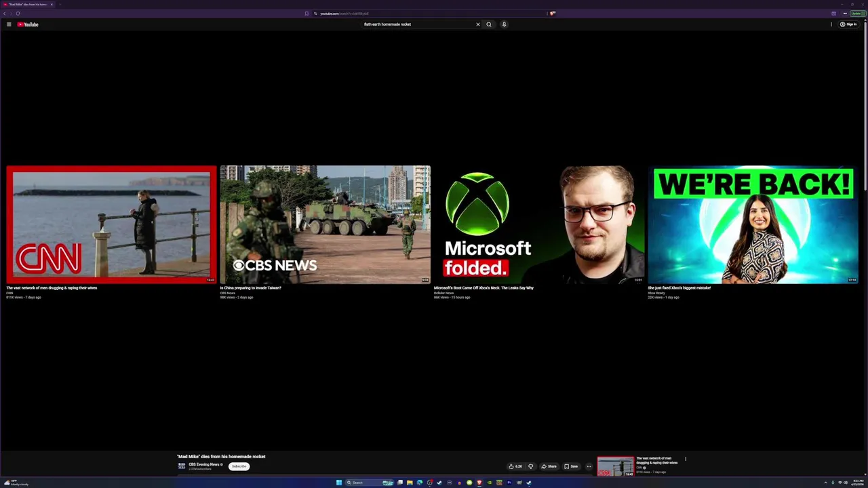Open sidebar CNN recommended video thumbnail
868x488 pixels.
(x=616, y=466)
